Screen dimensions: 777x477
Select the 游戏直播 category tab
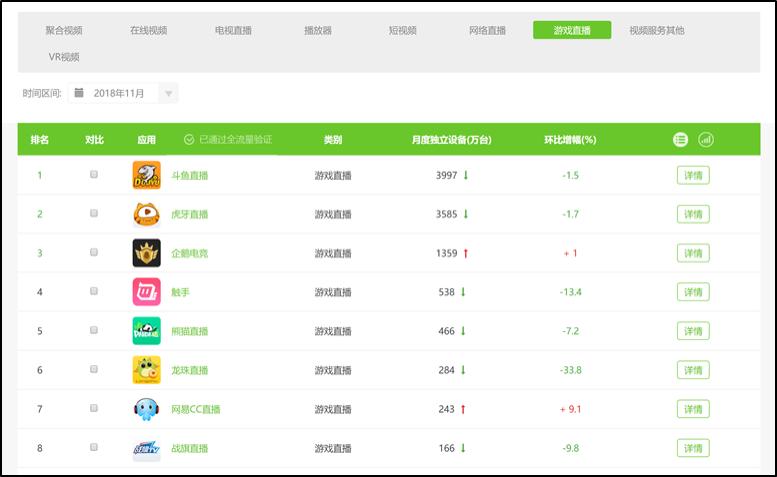pos(572,30)
